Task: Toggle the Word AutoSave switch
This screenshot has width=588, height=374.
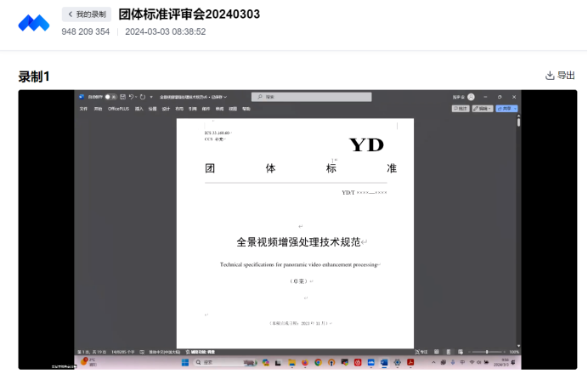Action: click(110, 97)
